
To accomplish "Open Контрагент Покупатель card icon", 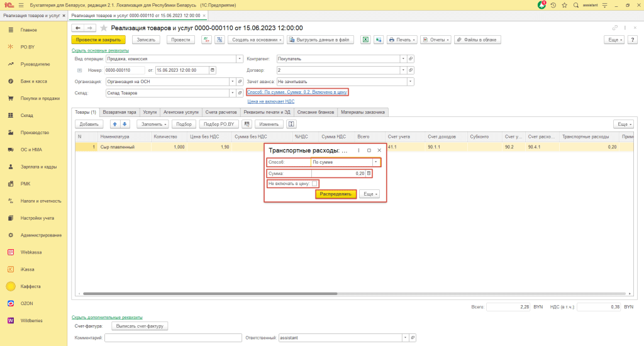I will coord(410,59).
